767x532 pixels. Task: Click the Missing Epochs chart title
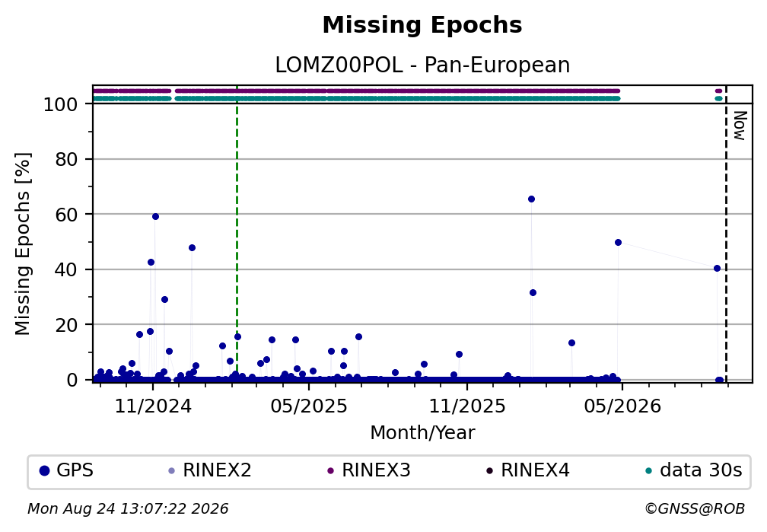(422, 25)
